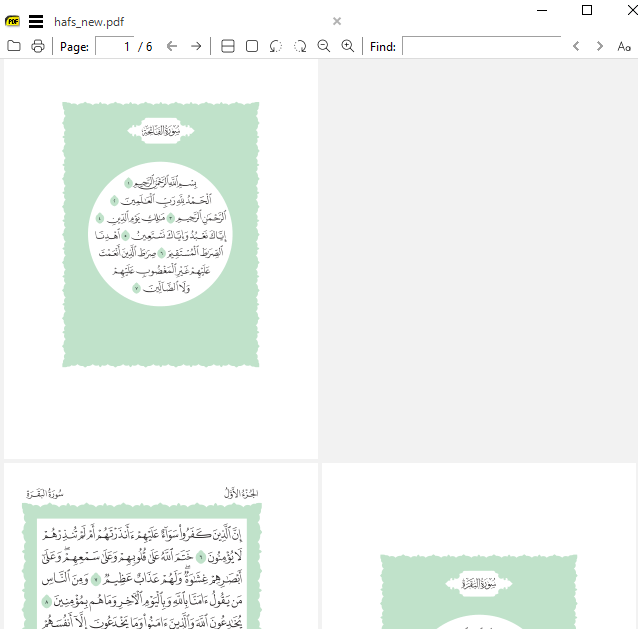
Task: Maximize the SumatraPDF window
Action: pos(587,10)
